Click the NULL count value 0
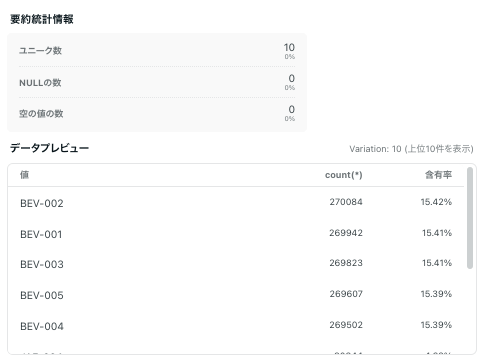The width and height of the screenshot is (484, 364). tap(292, 78)
